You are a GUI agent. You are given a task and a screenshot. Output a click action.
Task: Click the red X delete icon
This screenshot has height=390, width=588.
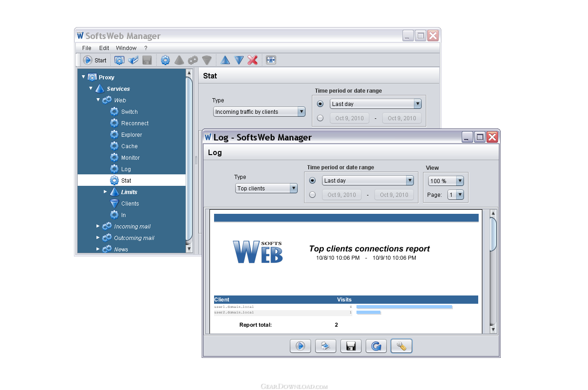tap(253, 60)
